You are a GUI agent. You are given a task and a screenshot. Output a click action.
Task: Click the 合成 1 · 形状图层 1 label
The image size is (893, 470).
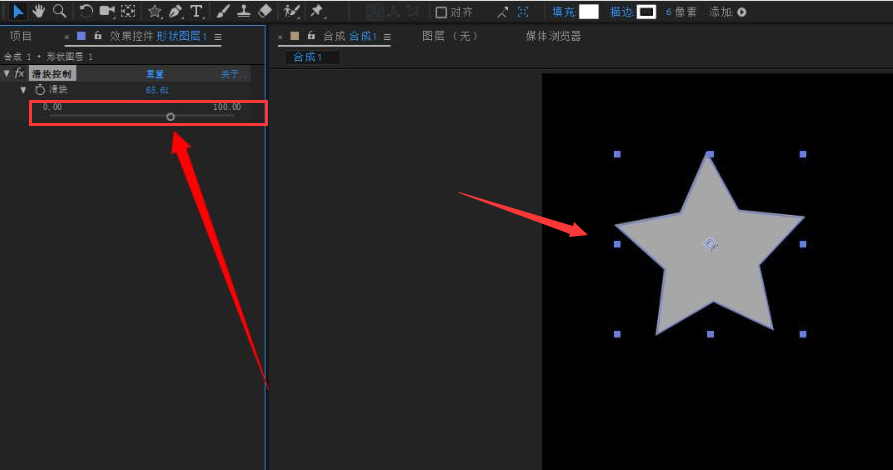(x=48, y=56)
